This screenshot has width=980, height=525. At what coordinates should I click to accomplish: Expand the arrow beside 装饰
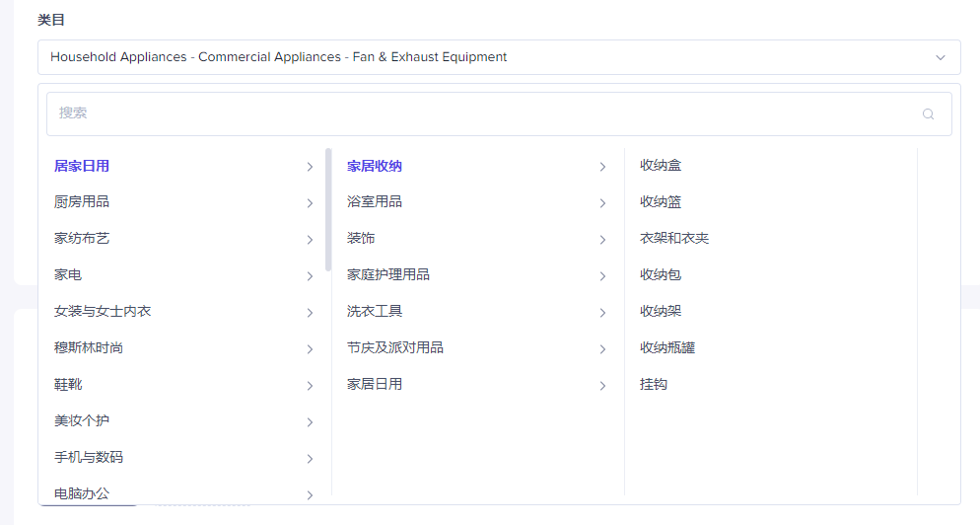[602, 240]
